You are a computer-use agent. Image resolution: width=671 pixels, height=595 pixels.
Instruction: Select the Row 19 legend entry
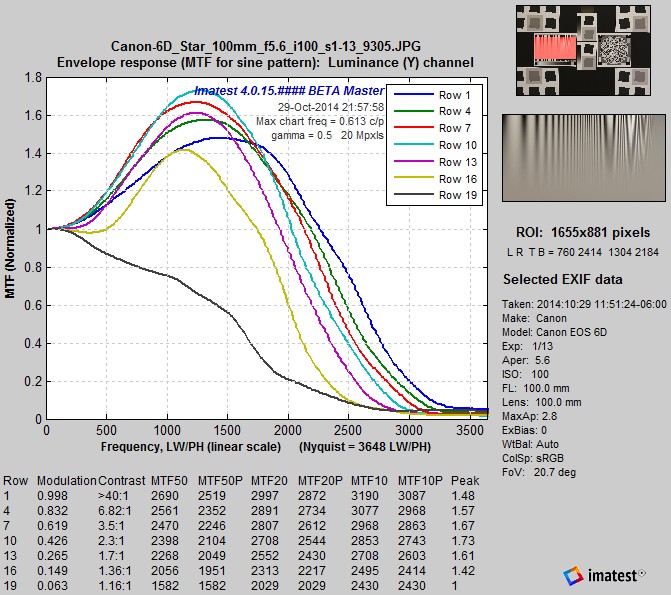[435, 196]
